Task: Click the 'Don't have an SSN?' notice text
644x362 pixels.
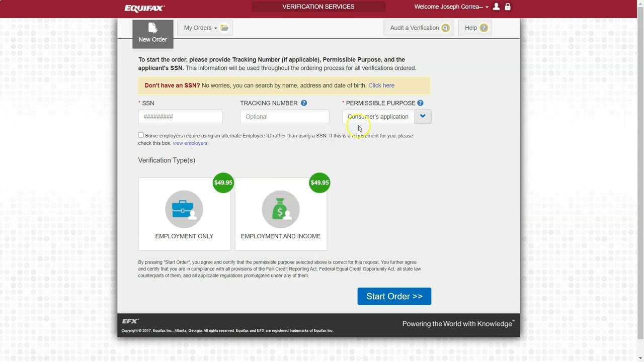Action: [x=172, y=85]
